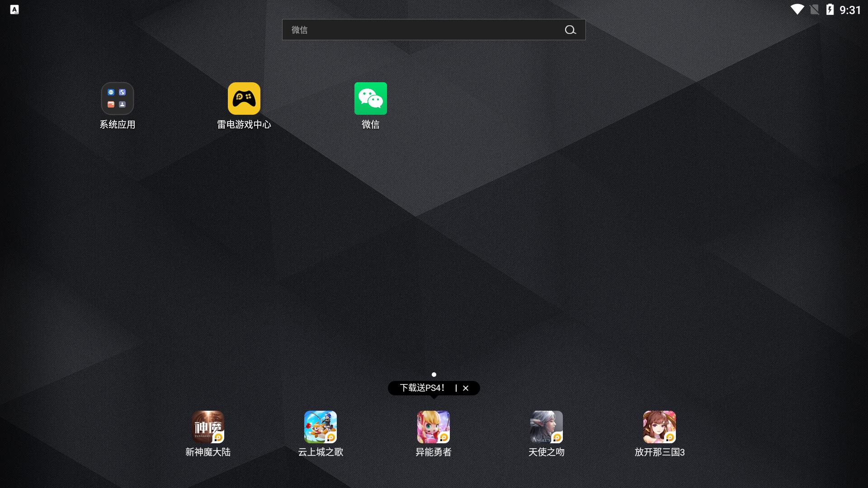This screenshot has height=488, width=868.
Task: Tap the no-SIM signal icon
Action: [x=814, y=9]
